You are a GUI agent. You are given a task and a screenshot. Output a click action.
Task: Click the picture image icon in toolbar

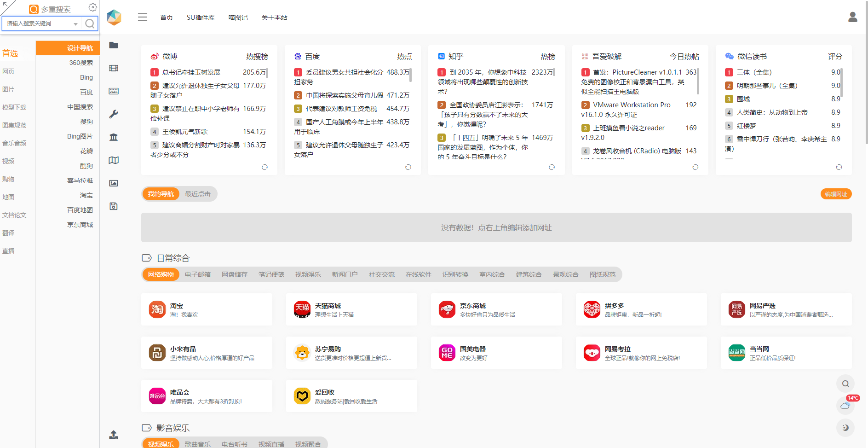(114, 183)
